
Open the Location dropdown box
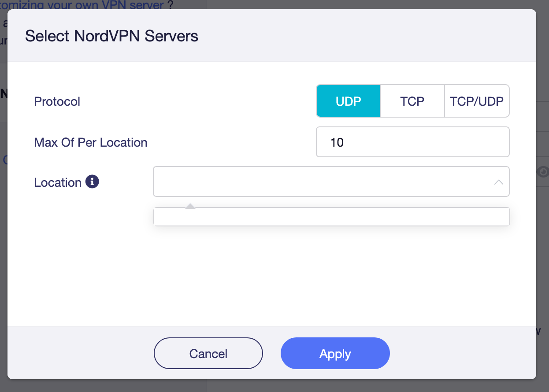coord(322,181)
